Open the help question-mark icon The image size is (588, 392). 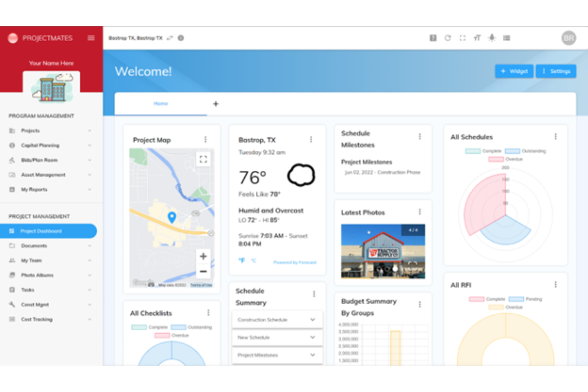433,38
